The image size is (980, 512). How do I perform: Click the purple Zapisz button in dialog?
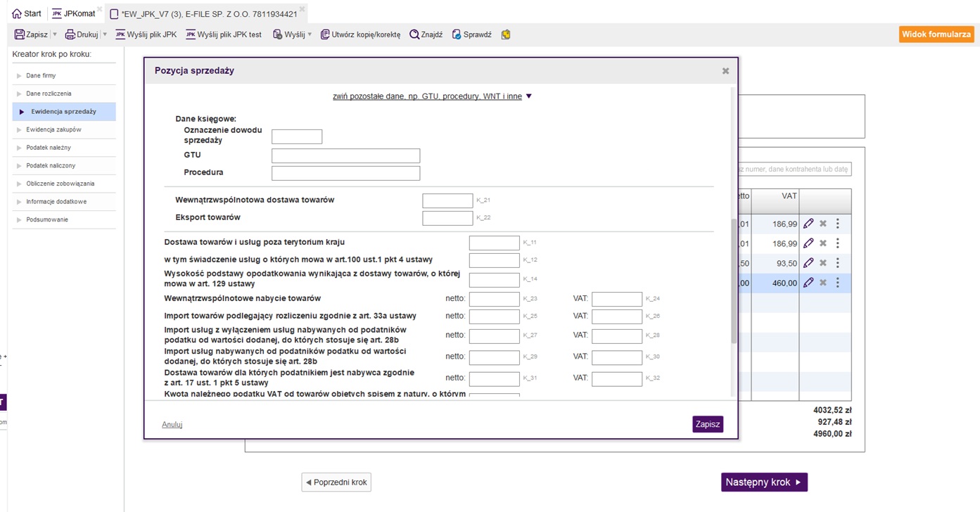point(707,424)
